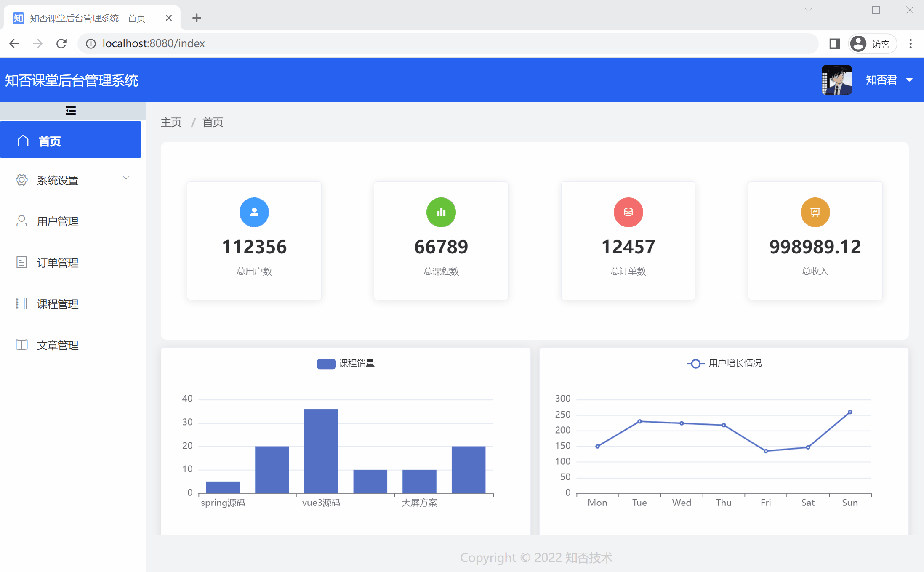This screenshot has height=572, width=924.
Task: Select the 首页 sidebar menu item
Action: [50, 141]
